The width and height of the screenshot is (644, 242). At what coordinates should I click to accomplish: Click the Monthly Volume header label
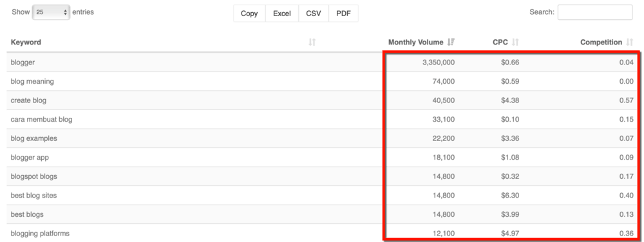click(x=415, y=42)
